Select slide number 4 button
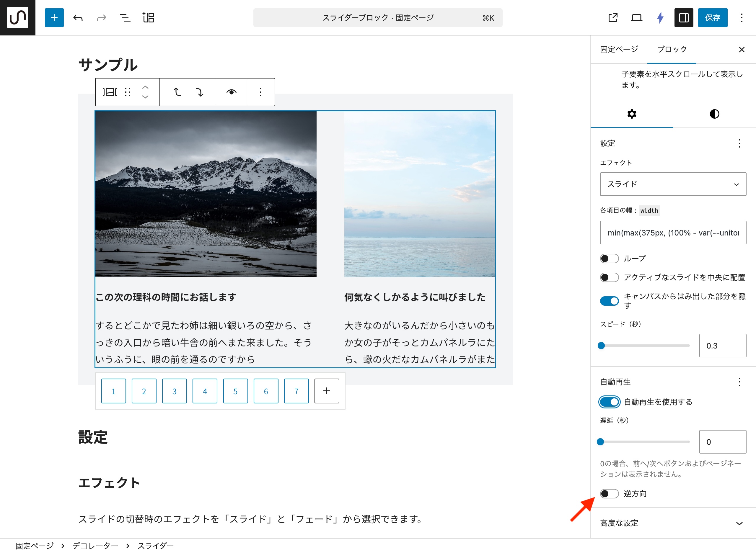 (205, 391)
